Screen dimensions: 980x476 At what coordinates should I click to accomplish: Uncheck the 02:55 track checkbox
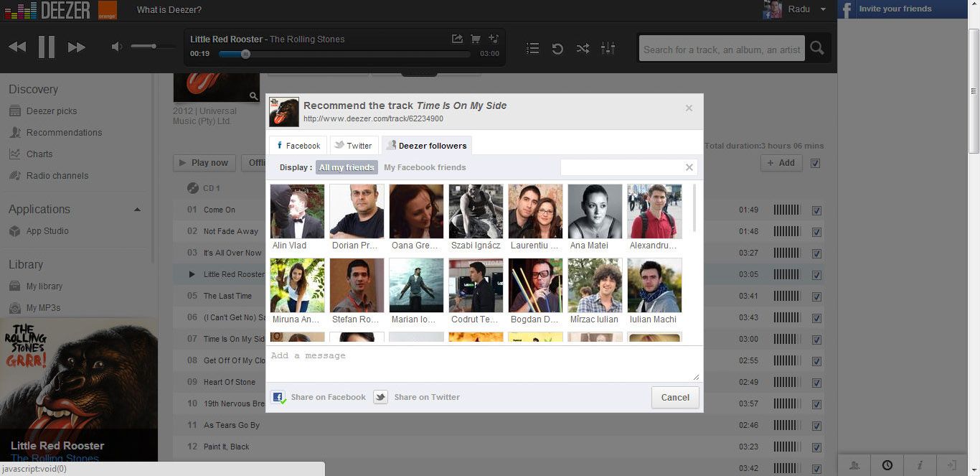(x=816, y=361)
